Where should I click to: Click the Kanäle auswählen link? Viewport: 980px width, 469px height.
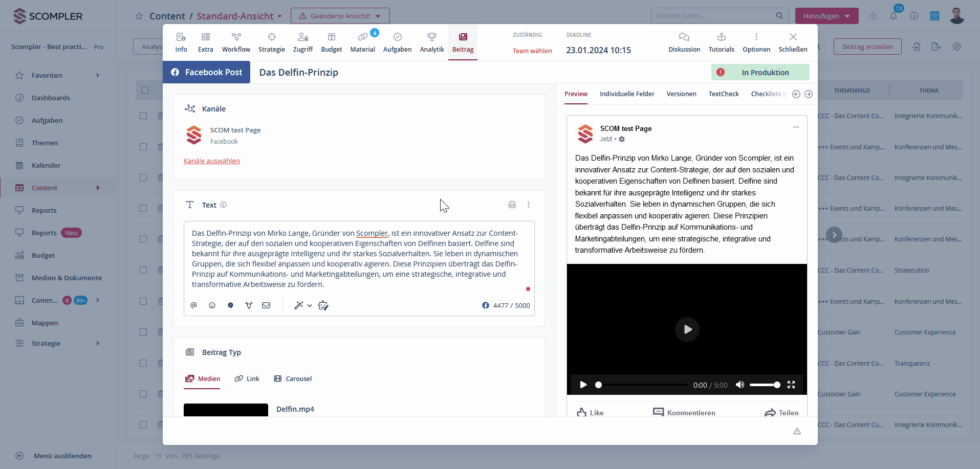pos(211,161)
